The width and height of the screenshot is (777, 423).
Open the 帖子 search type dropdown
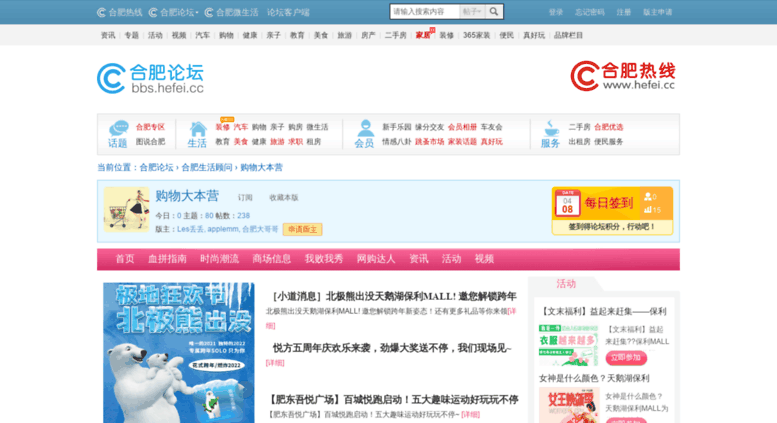pyautogui.click(x=472, y=11)
